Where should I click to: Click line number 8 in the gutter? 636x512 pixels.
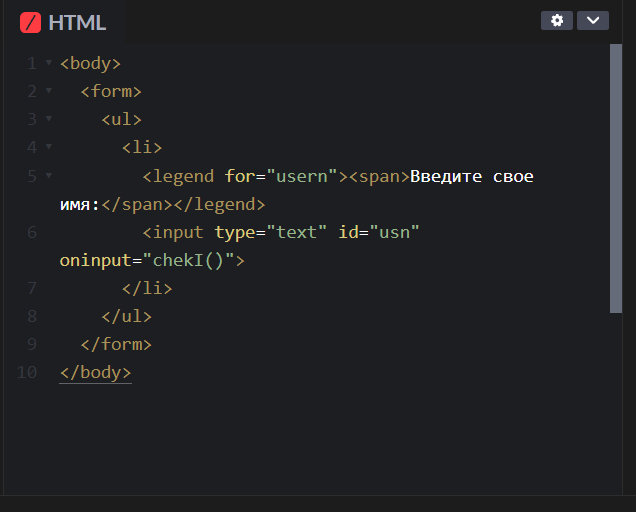click(32, 316)
